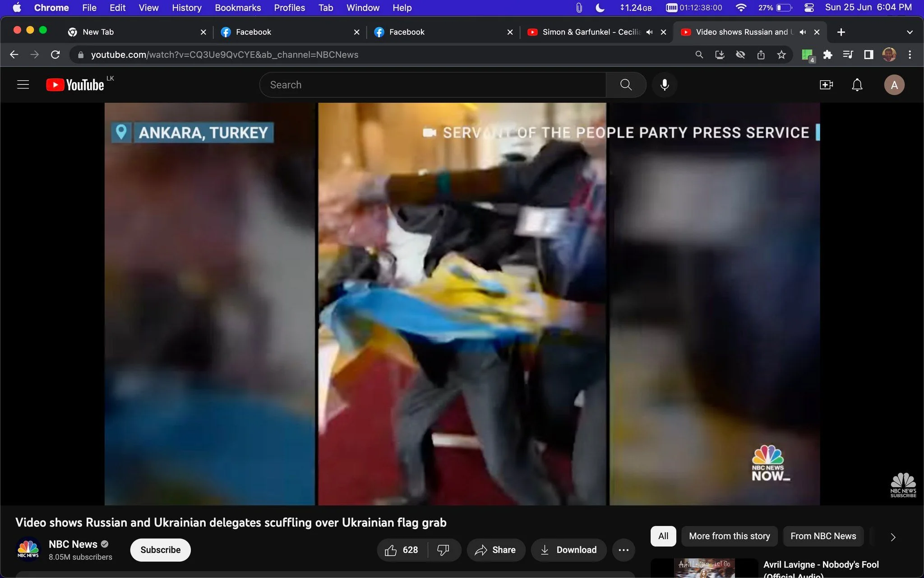Viewport: 924px width, 578px height.
Task: Open more actions three-dot menu below video
Action: (x=624, y=550)
